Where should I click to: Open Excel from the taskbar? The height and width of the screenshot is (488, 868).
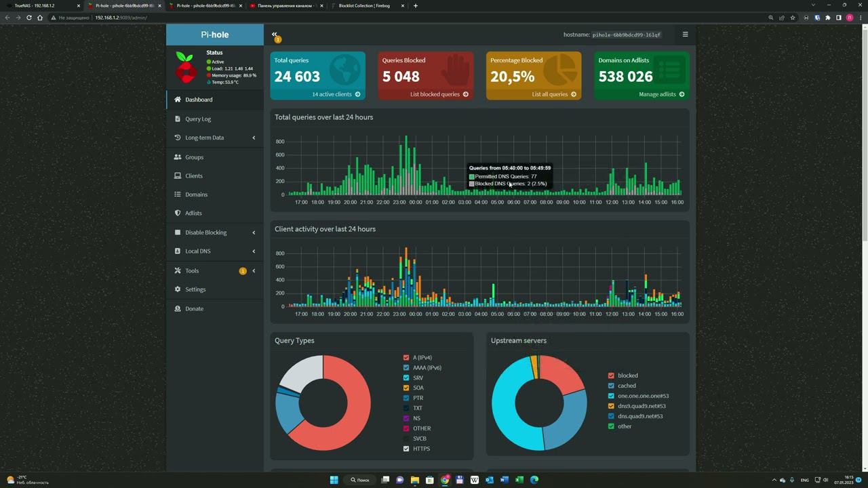(x=519, y=480)
